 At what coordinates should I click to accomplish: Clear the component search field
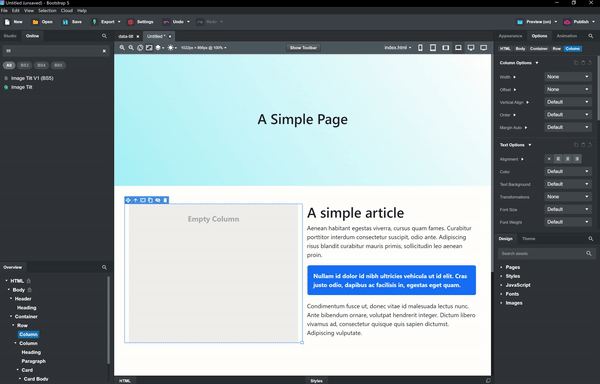coord(104,51)
